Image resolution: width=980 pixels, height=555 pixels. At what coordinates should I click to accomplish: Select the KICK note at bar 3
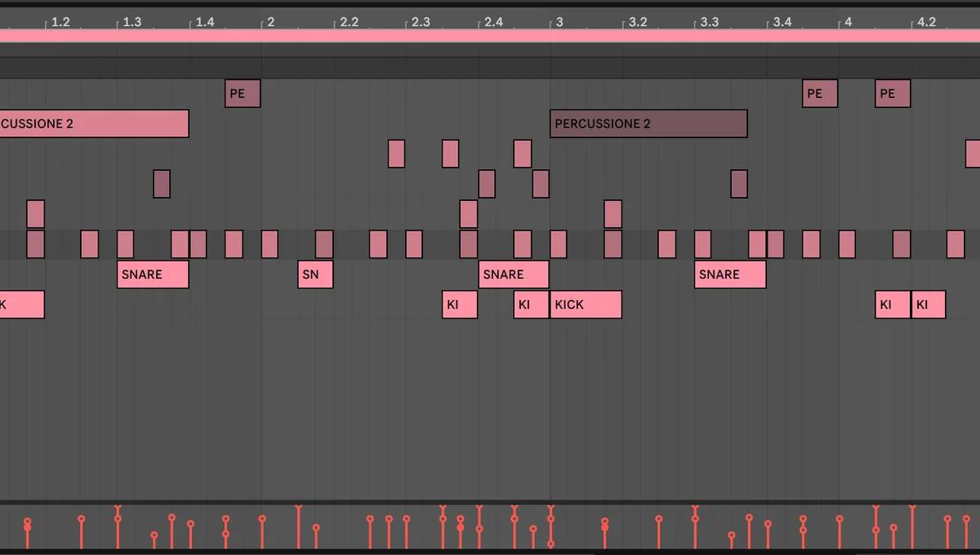tap(586, 304)
